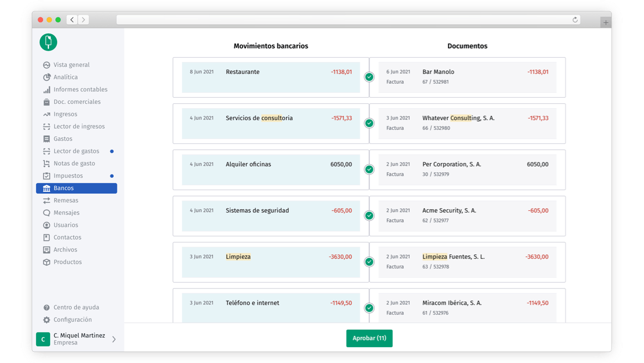Open the Centro de ayuda link
Viewport: 644px width, 363px height.
click(76, 308)
